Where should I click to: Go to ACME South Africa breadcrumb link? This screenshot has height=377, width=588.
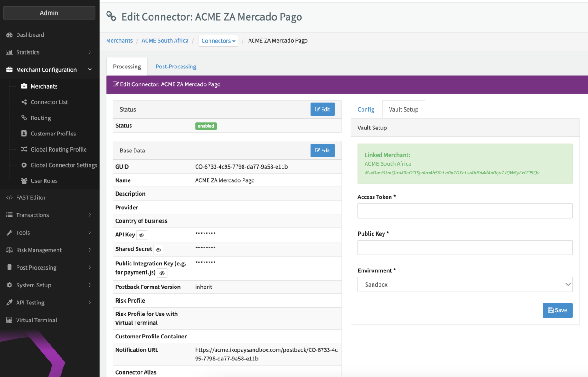pos(165,41)
